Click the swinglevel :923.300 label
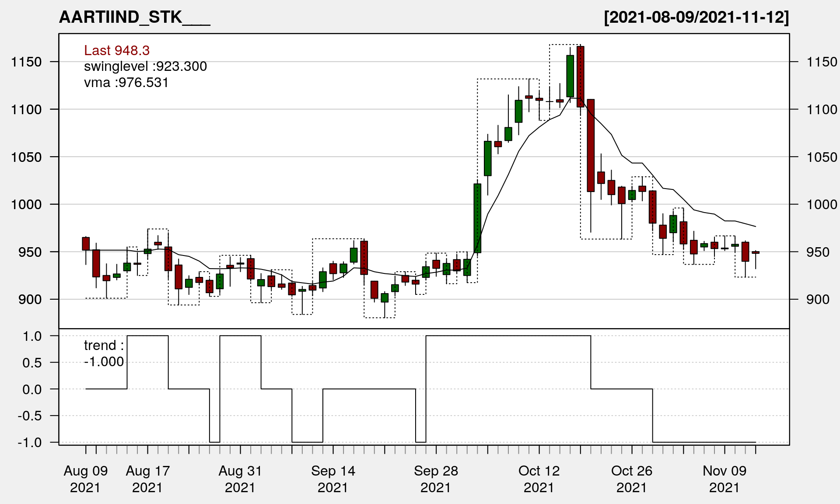This screenshot has width=840, height=504. point(145,66)
